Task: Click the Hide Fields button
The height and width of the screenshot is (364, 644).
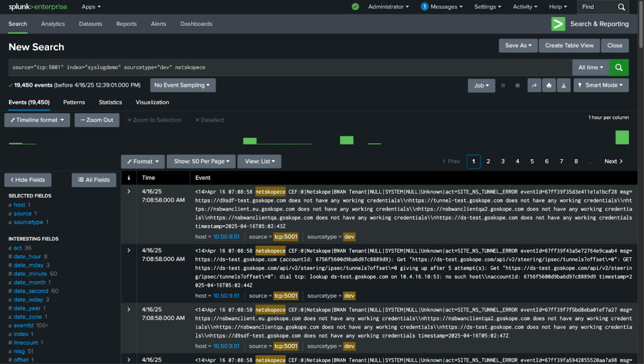Action: point(28,180)
